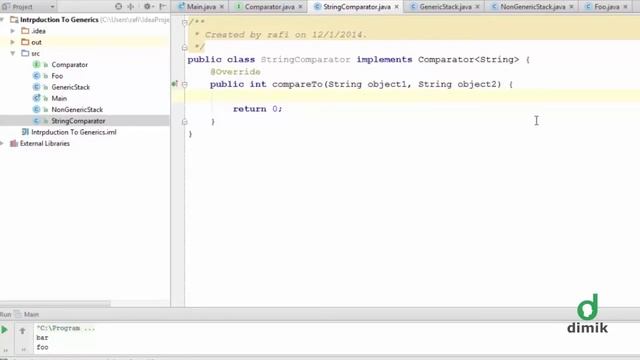
Task: Click the .idea folder icon
Action: (x=25, y=31)
